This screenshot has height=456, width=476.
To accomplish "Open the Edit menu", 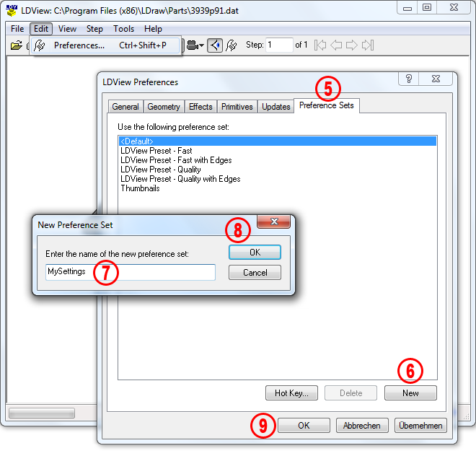I will (41, 29).
